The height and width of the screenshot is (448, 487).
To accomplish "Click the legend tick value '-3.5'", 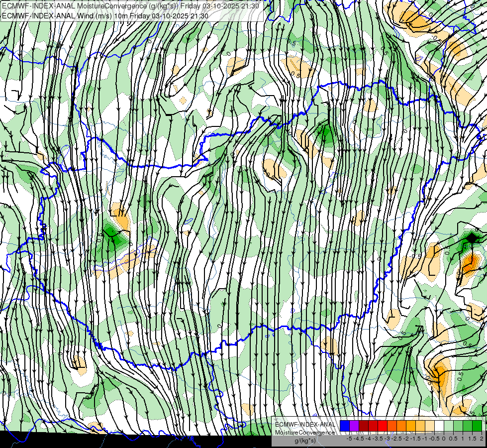I will pyautogui.click(x=378, y=439).
